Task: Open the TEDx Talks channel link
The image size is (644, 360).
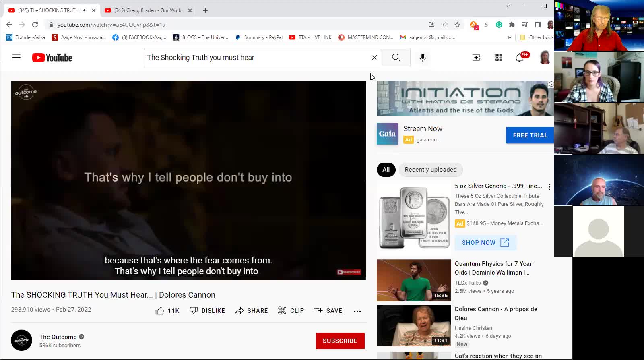Action: pos(468,283)
